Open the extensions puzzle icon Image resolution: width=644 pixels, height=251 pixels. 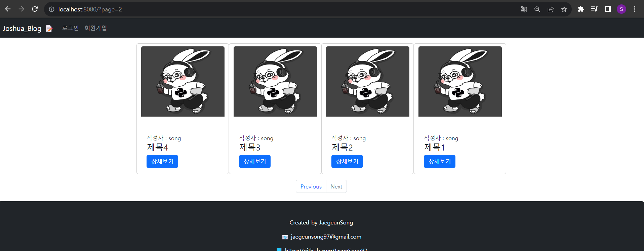[x=581, y=9]
